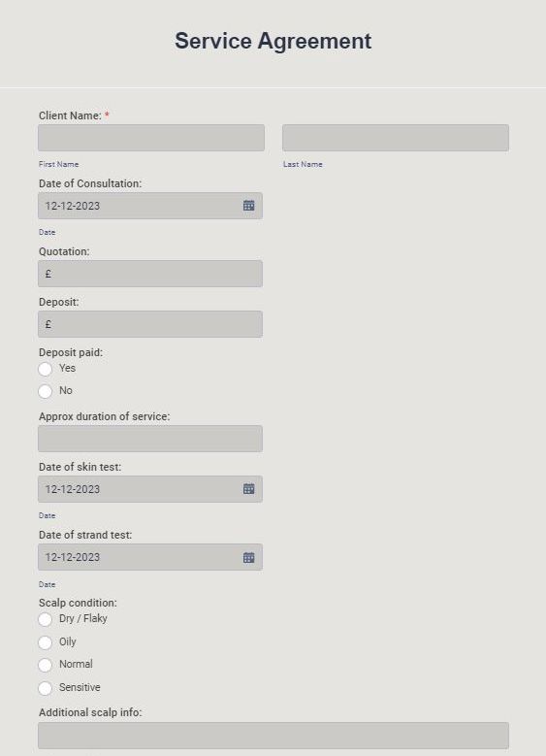This screenshot has height=756, width=546.
Task: Click the Deposit amount field
Action: click(150, 324)
